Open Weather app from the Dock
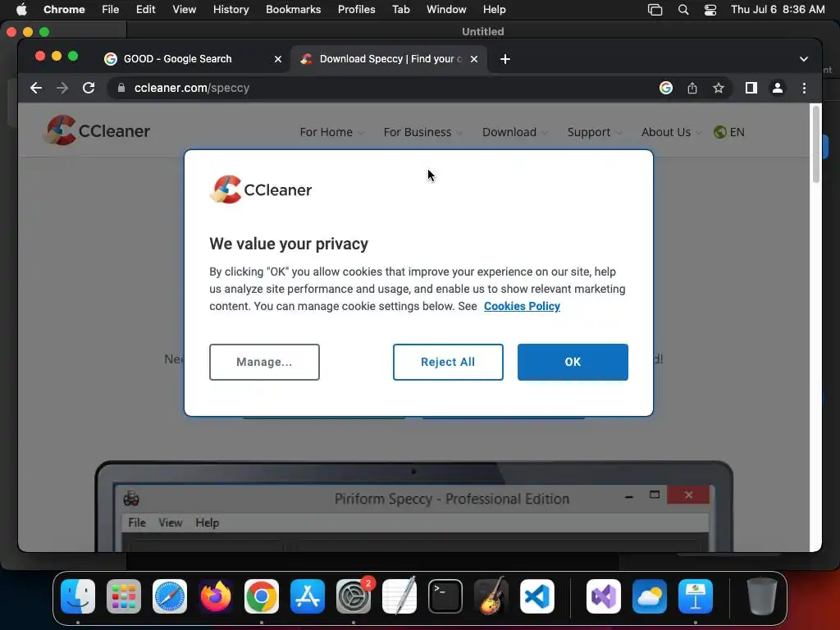The height and width of the screenshot is (630, 840). click(650, 596)
